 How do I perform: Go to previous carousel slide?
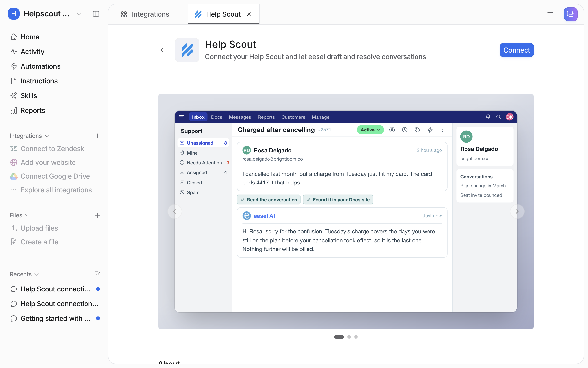175,211
